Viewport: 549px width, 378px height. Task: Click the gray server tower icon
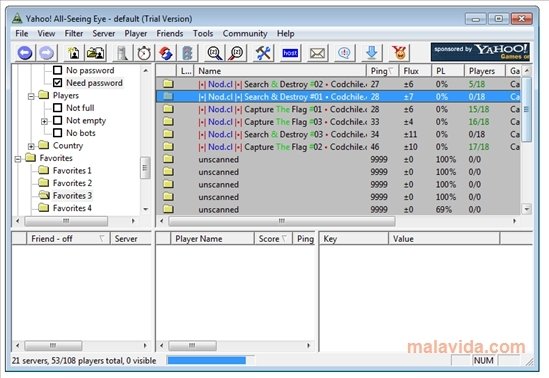122,53
